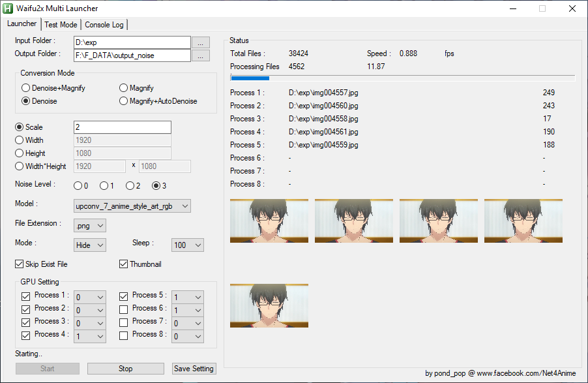The height and width of the screenshot is (383, 588).
Task: Select Denoise+Magnify conversion mode
Action: (26, 88)
